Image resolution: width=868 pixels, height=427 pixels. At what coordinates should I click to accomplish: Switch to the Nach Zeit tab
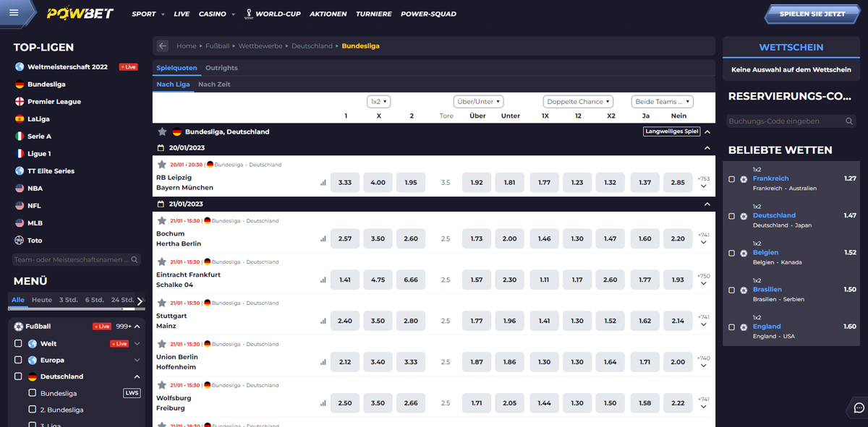tap(214, 85)
